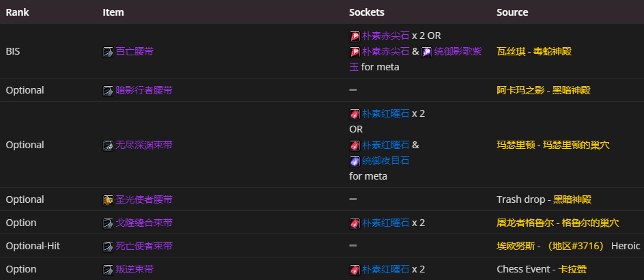
Task: Click the Item column header
Action: tap(113, 12)
